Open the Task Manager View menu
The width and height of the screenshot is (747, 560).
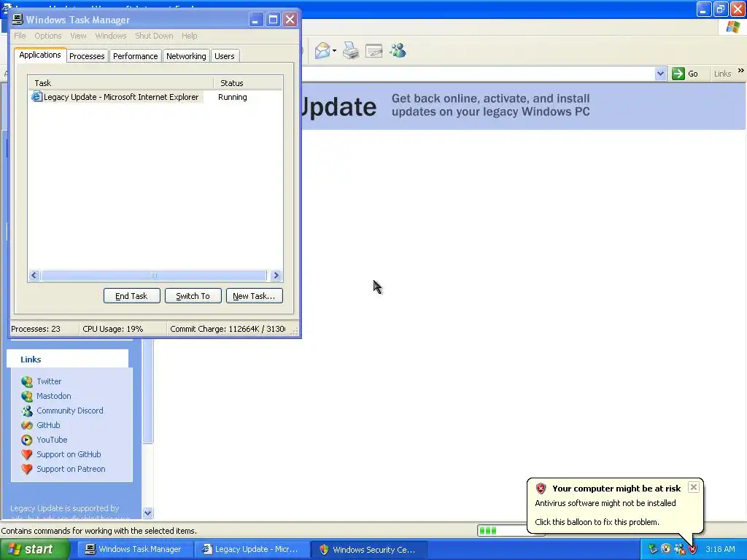79,36
